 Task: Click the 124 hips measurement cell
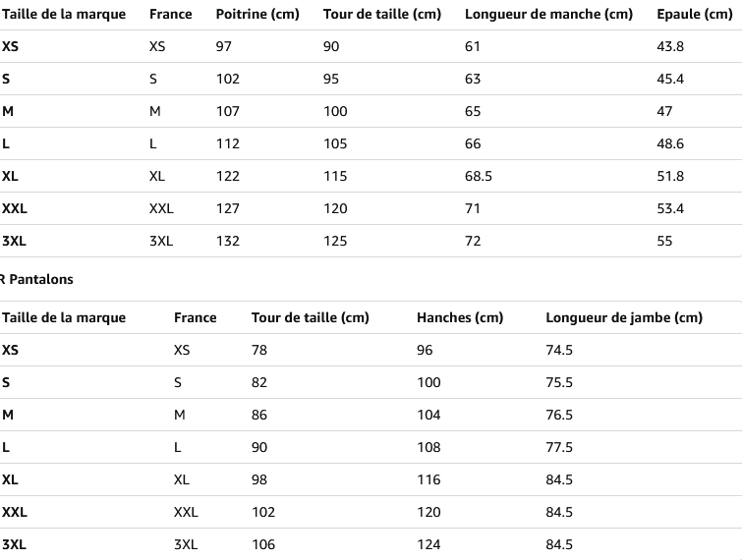click(428, 544)
